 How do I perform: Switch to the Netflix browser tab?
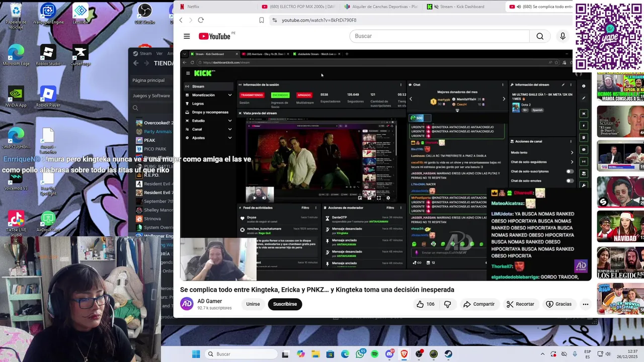215,7
